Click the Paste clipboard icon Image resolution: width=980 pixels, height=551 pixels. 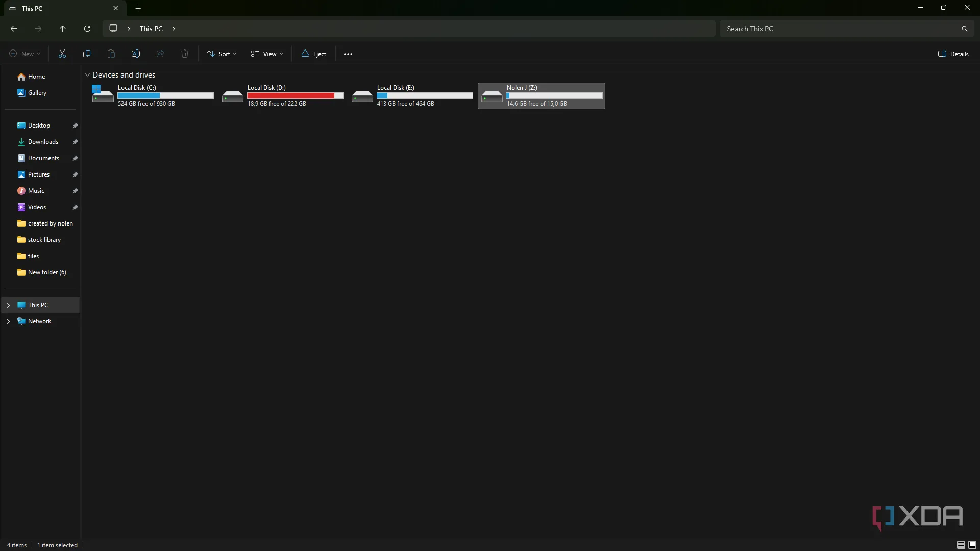(x=111, y=54)
